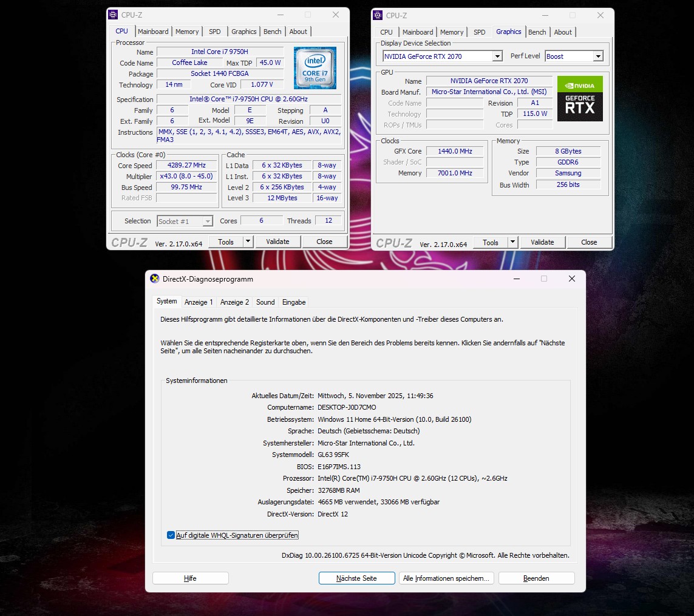
Task: Toggle the WHQL-Signaturen überprüfen checkbox
Action: point(171,535)
